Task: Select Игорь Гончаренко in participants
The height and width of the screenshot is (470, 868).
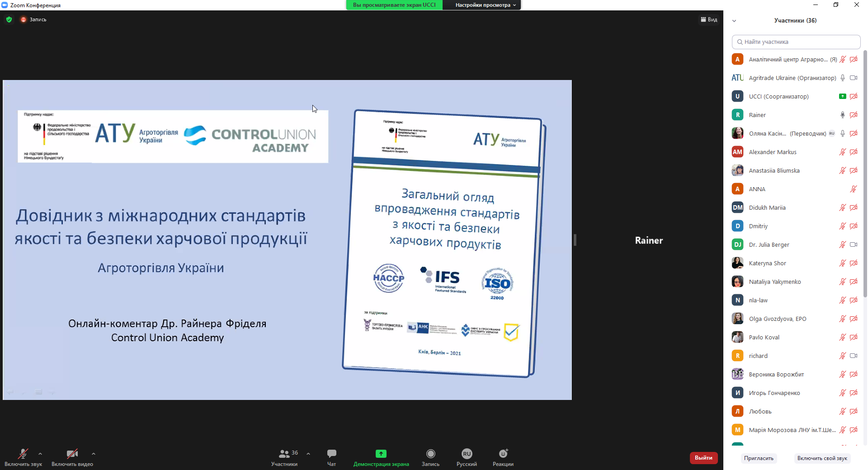Action: point(795,393)
